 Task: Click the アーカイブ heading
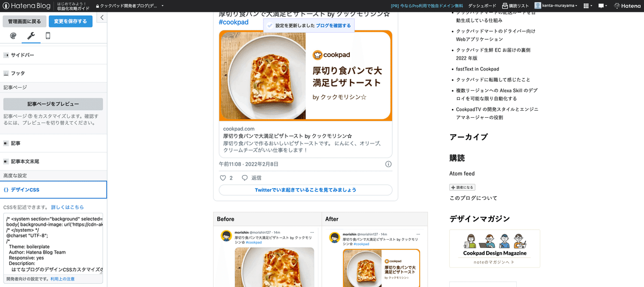[x=469, y=137]
